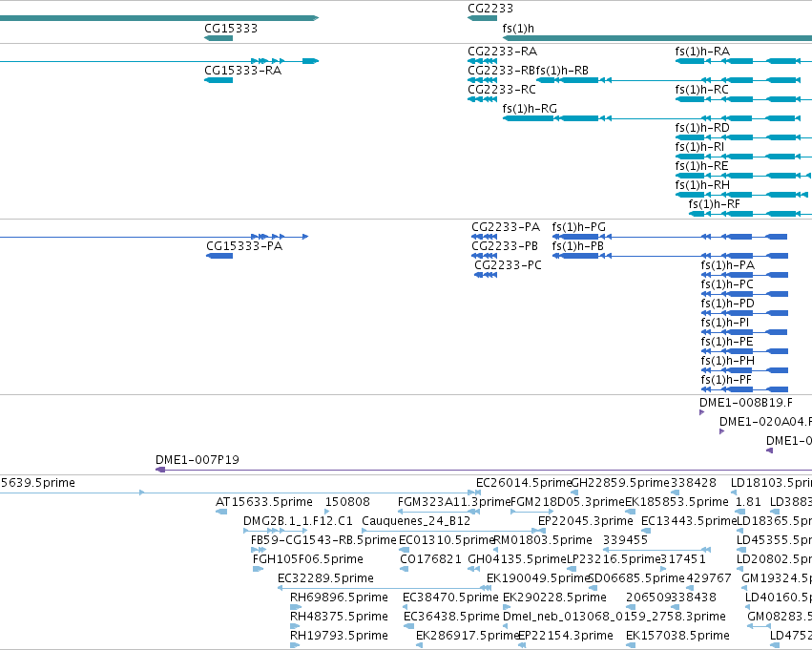
Task: Select the fs(1)h-RB transcript label
Action: [562, 71]
